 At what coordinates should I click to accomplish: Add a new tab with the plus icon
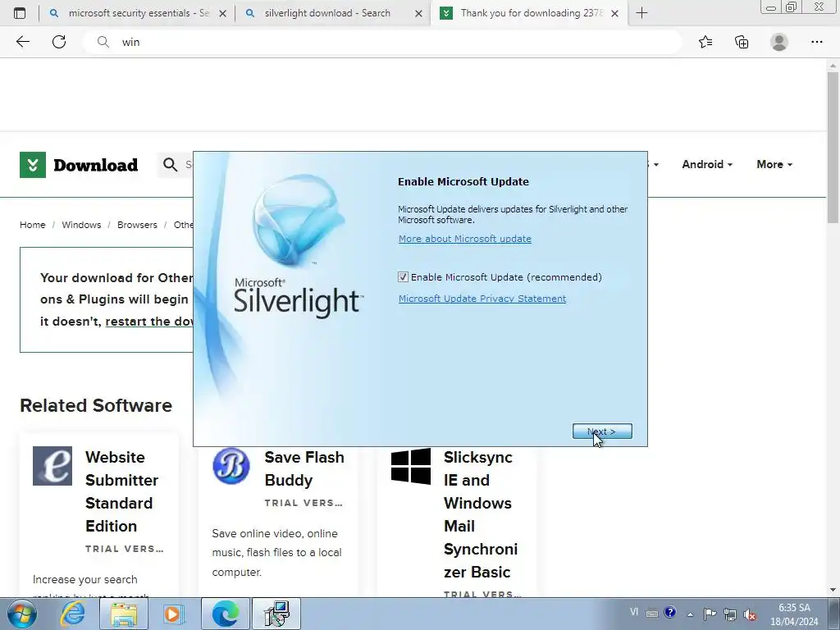[x=641, y=13]
